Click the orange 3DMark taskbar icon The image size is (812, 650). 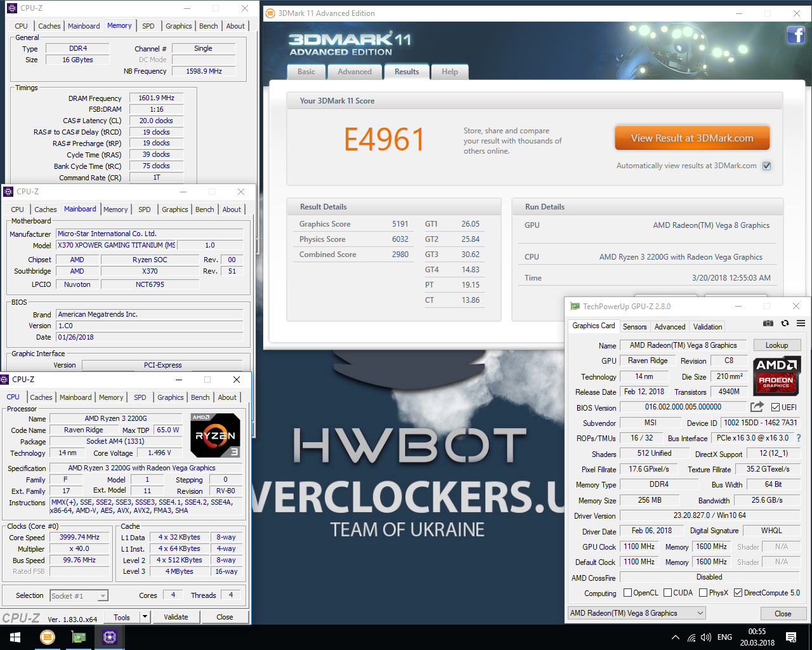pyautogui.click(x=48, y=637)
